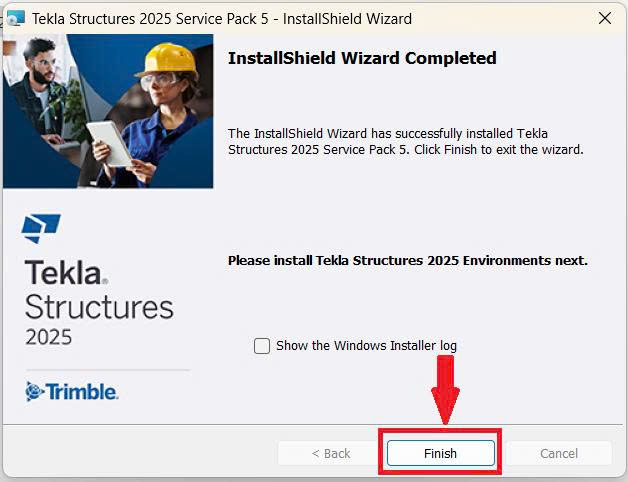Close the InstallShield Wizard window
This screenshot has height=482, width=628.
pyautogui.click(x=605, y=18)
